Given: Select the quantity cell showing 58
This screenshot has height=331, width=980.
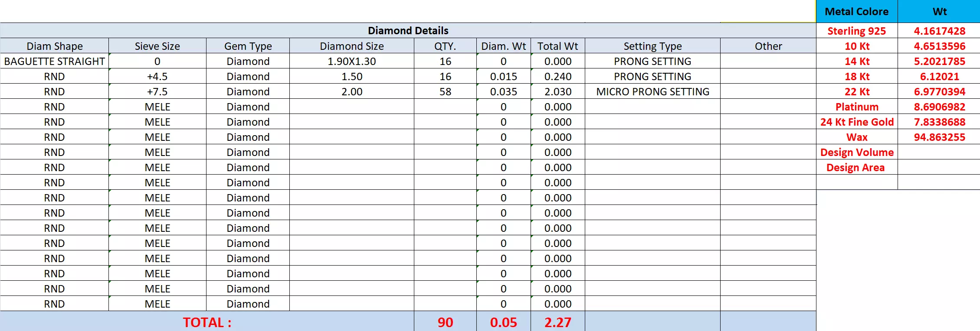Looking at the screenshot, I should point(445,91).
